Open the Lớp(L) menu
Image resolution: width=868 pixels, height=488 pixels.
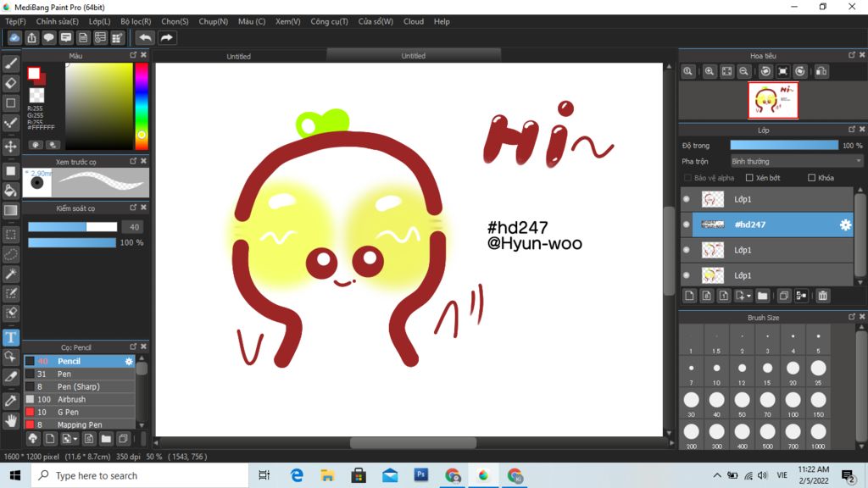[x=100, y=21]
